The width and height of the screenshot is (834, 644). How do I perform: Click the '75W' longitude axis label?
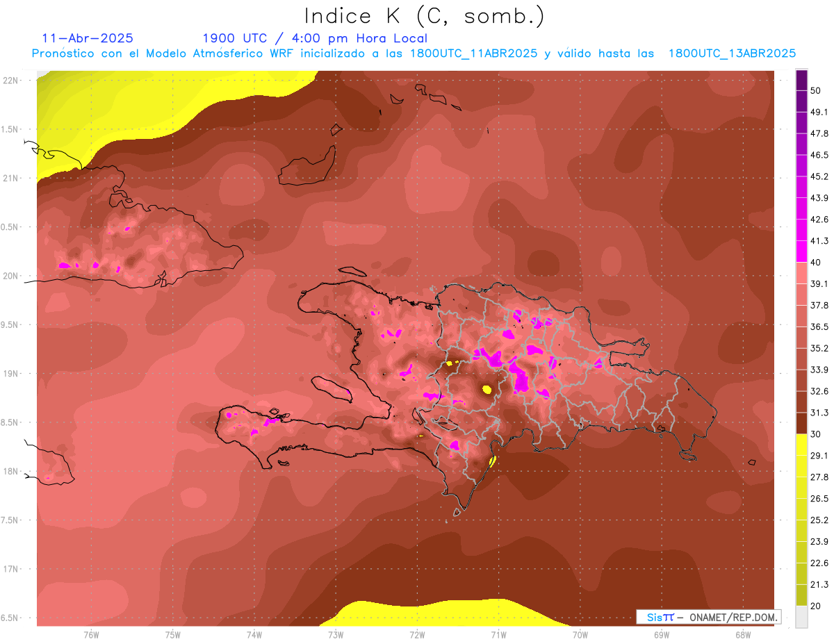[173, 635]
